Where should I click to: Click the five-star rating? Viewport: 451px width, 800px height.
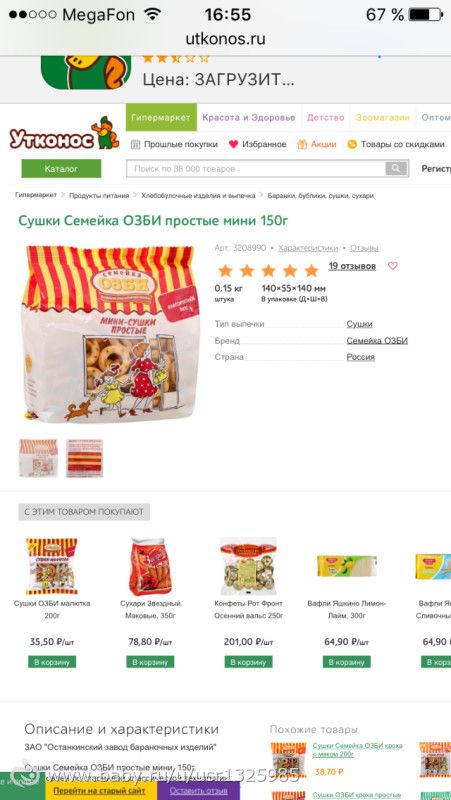[x=268, y=270]
